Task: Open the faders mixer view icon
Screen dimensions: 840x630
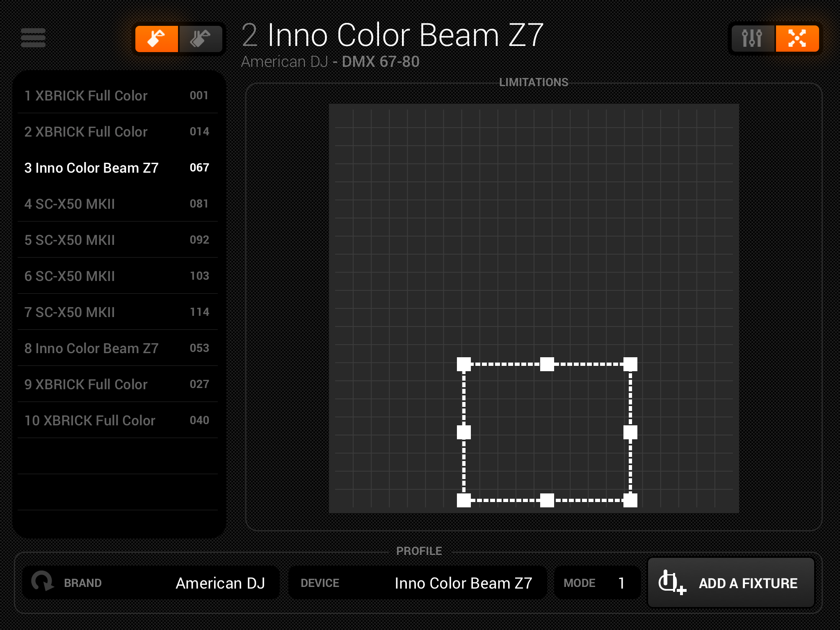Action: (752, 39)
